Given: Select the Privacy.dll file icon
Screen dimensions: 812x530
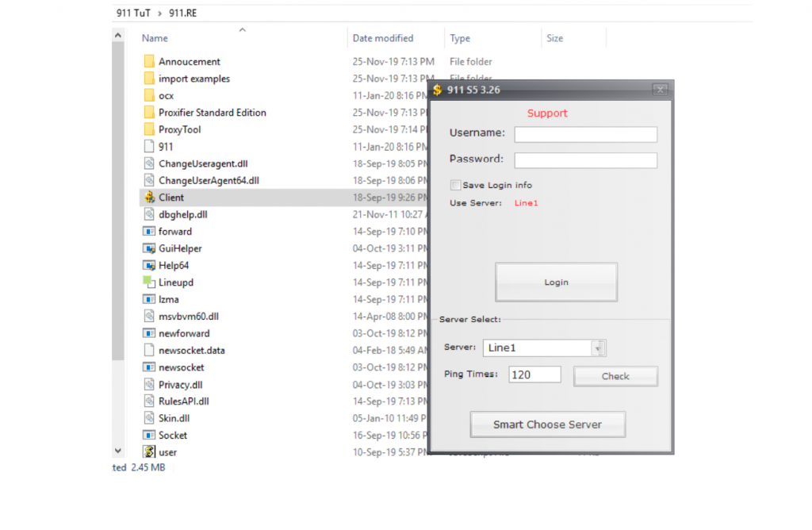Looking at the screenshot, I should [x=149, y=385].
